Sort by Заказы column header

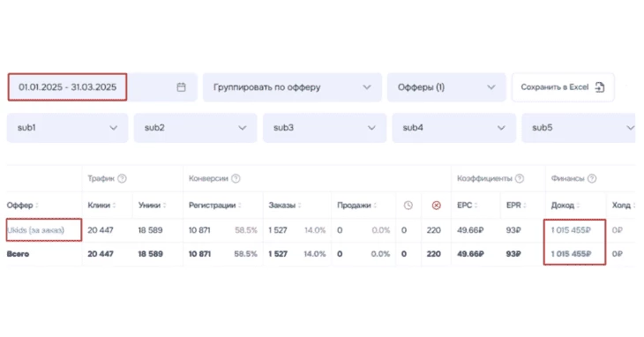tap(285, 206)
